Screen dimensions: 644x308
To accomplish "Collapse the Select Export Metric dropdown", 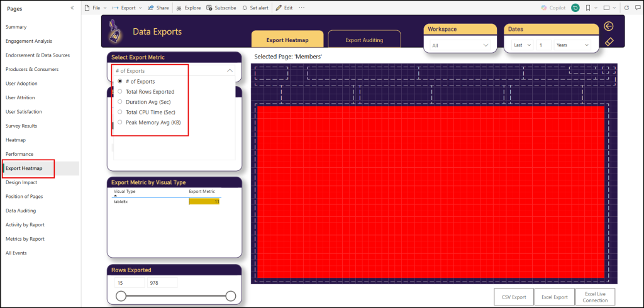I will (x=230, y=71).
